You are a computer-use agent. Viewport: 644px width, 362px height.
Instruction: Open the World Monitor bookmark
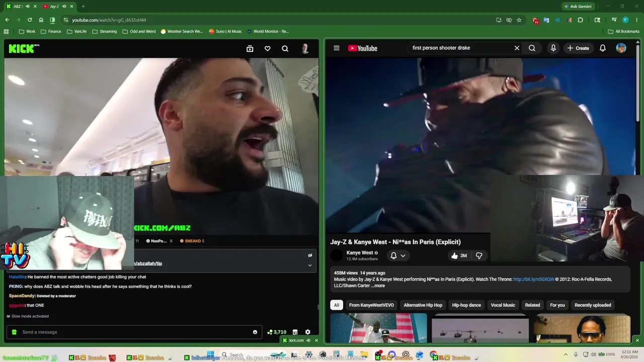click(268, 31)
